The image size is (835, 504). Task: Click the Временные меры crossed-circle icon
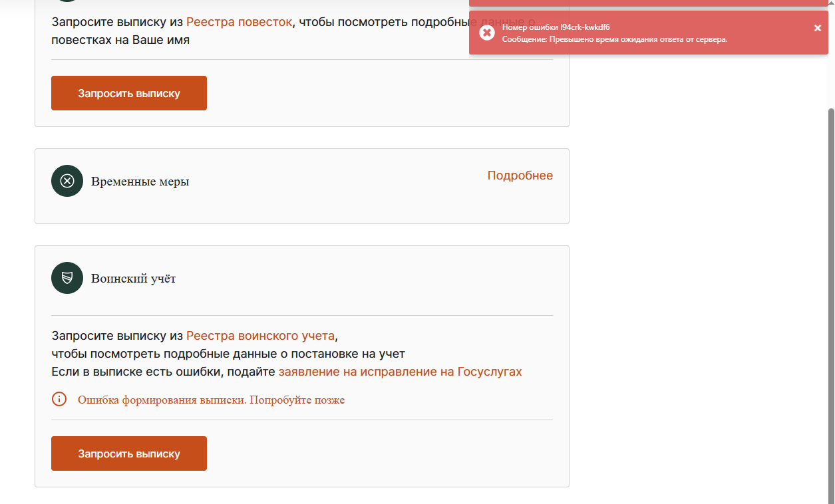67,181
